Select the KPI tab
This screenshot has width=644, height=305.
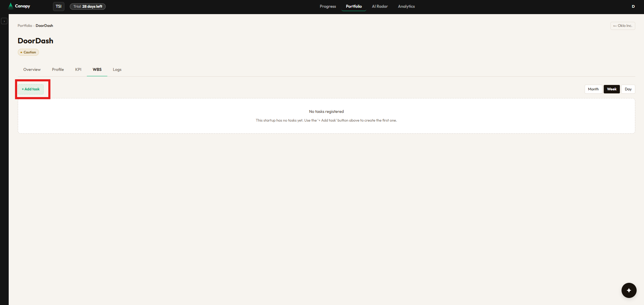coord(78,70)
